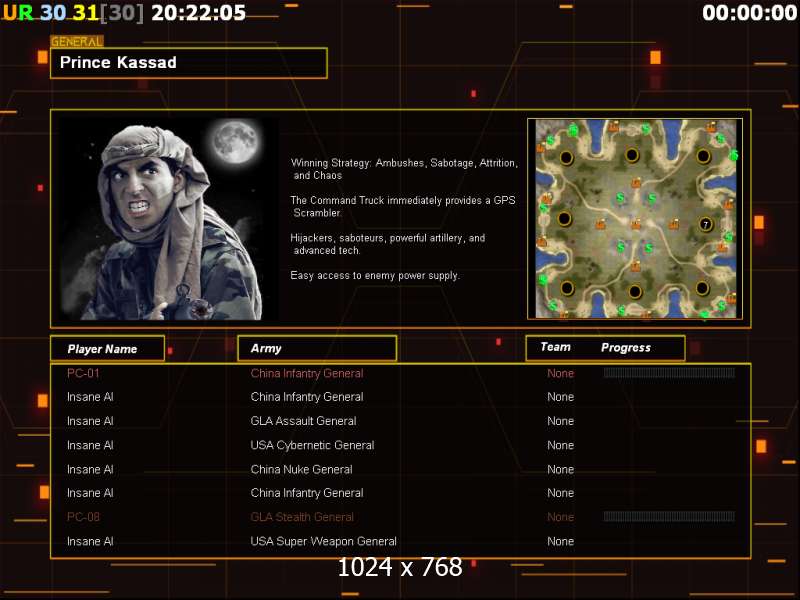This screenshot has width=800, height=600.
Task: Click the minimap terrain preview
Action: pyautogui.click(x=635, y=219)
